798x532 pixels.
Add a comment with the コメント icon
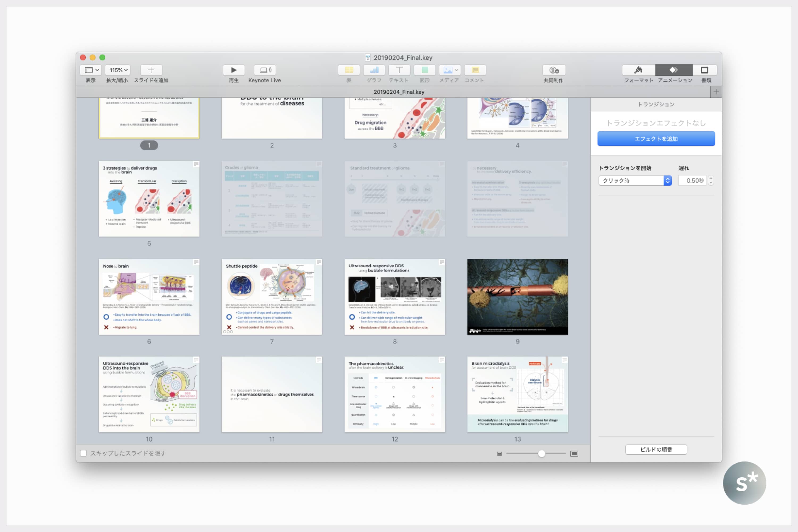[x=475, y=70]
